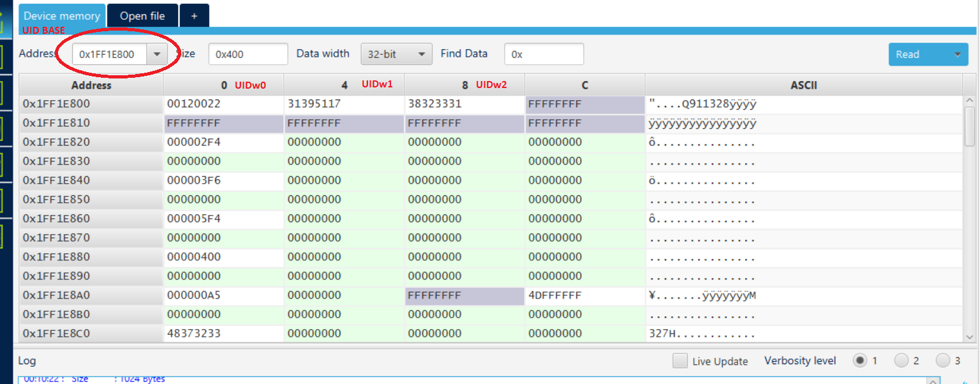Toggle the Live Update checkbox
Screen dimensions: 980x384
point(680,361)
